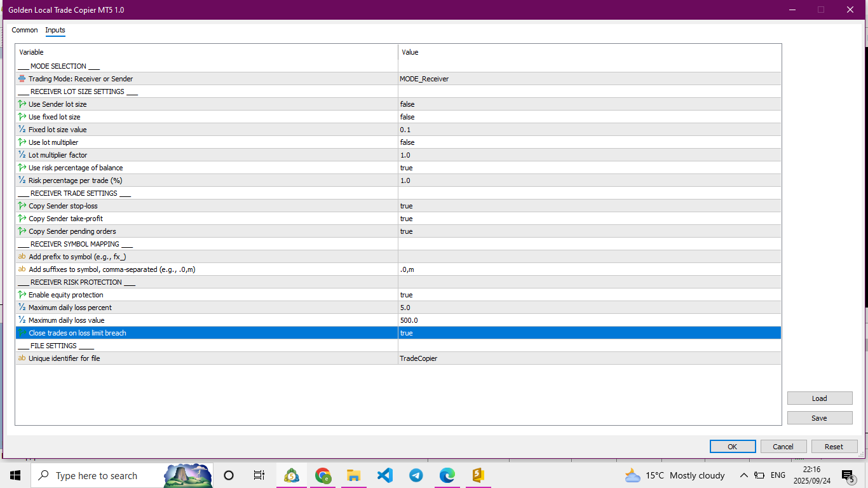This screenshot has width=868, height=488.
Task: Open MetaTrader 5 from the taskbar
Action: 292,475
